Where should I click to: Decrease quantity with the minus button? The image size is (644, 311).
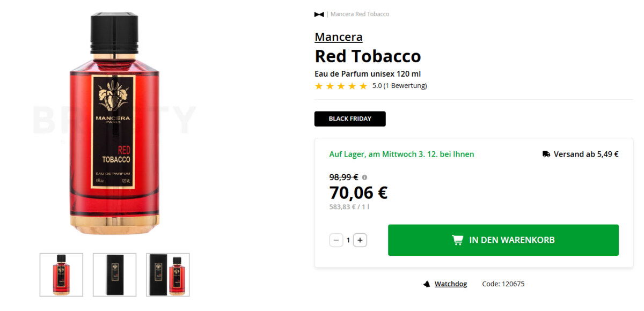[336, 240]
